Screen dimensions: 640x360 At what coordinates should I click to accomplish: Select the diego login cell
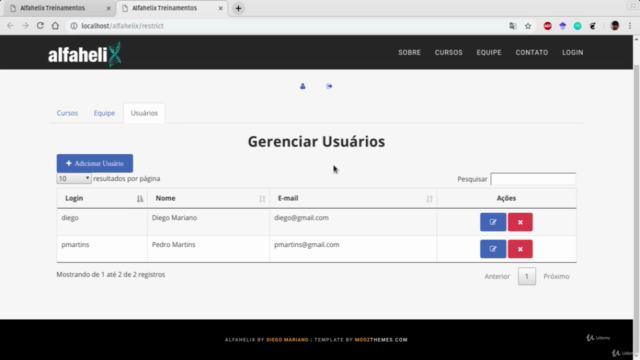point(102,222)
